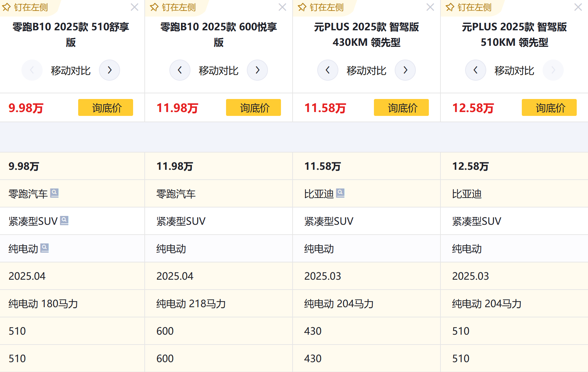
Task: Click 移动对比 label under 600悦享版
Action: click(219, 70)
